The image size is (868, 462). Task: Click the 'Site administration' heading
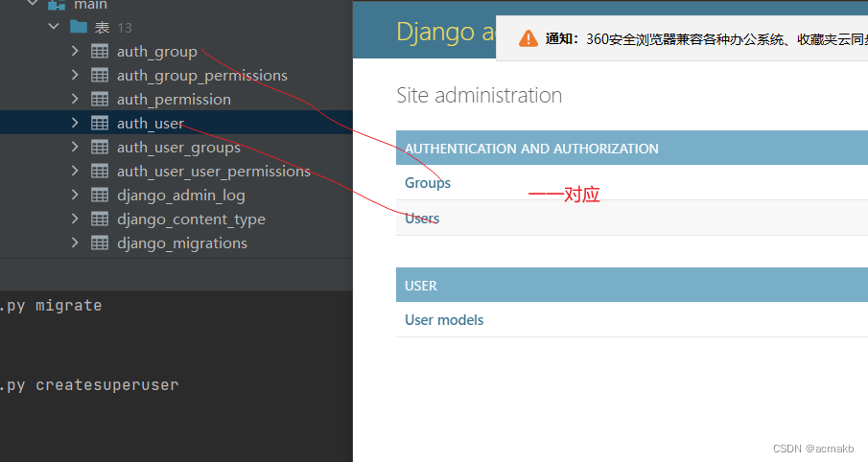[480, 95]
